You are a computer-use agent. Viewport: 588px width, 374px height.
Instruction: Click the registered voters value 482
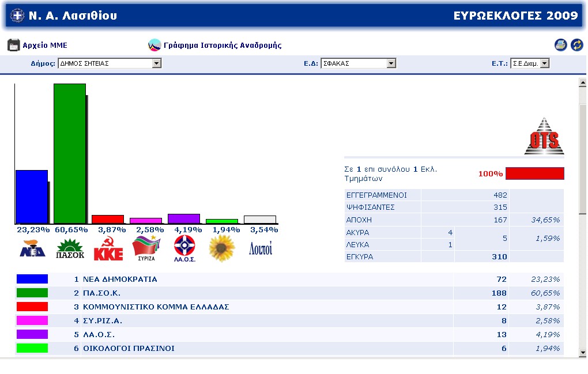[500, 195]
